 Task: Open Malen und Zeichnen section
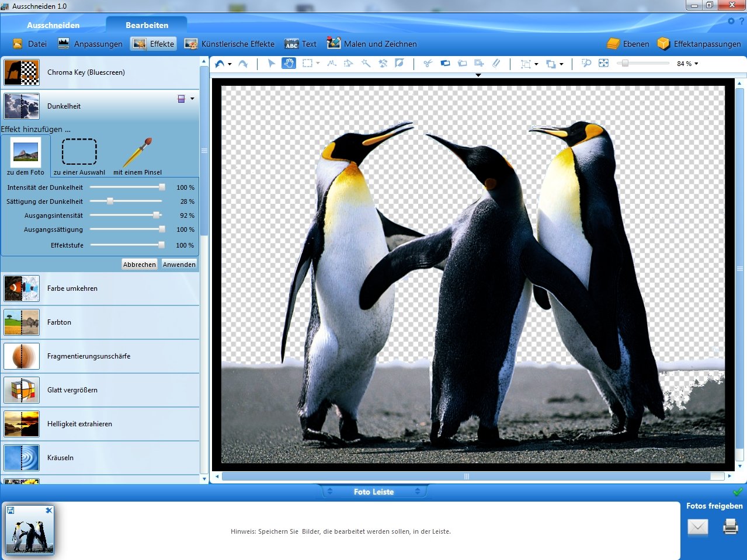click(x=371, y=44)
